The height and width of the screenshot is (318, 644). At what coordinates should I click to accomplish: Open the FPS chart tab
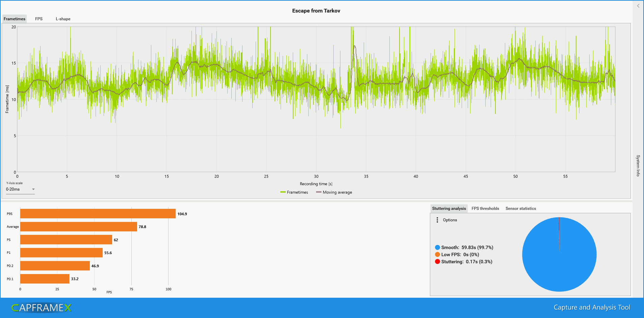(39, 19)
